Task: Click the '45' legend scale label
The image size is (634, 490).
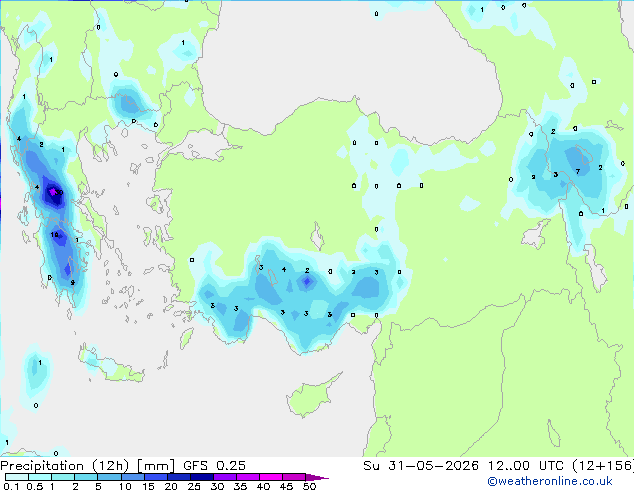Action: (x=286, y=486)
